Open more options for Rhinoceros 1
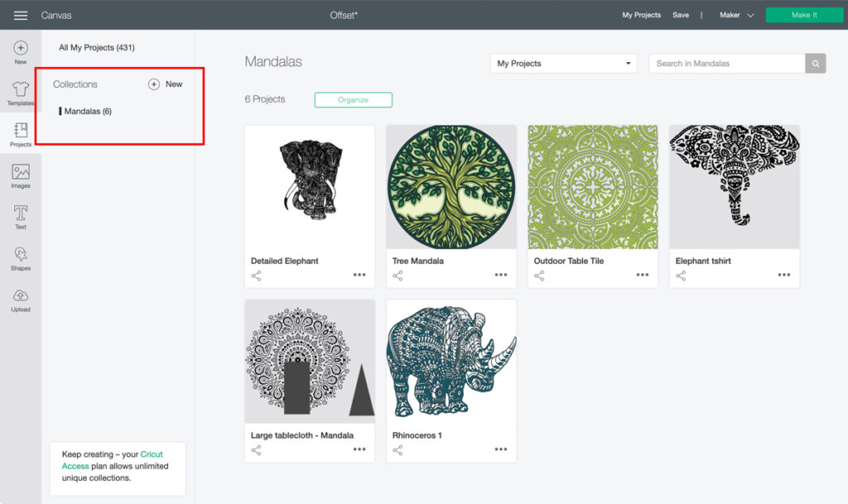The height and width of the screenshot is (504, 848). (501, 449)
